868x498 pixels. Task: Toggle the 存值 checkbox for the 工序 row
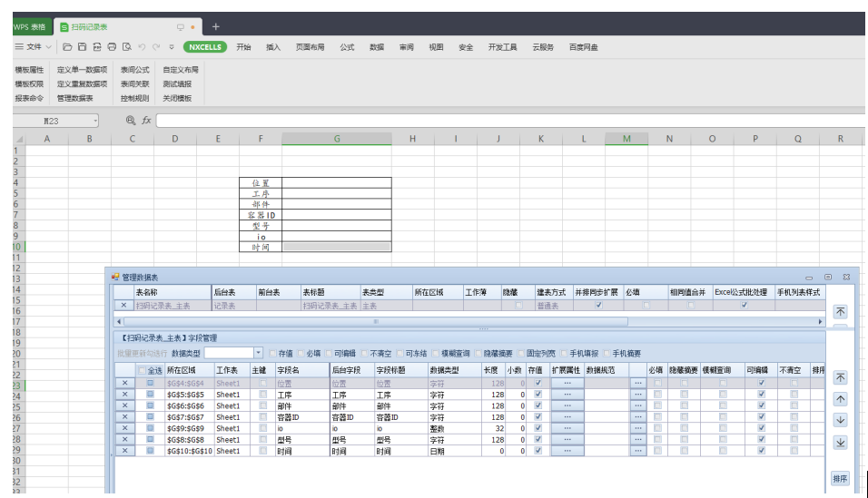click(x=538, y=395)
